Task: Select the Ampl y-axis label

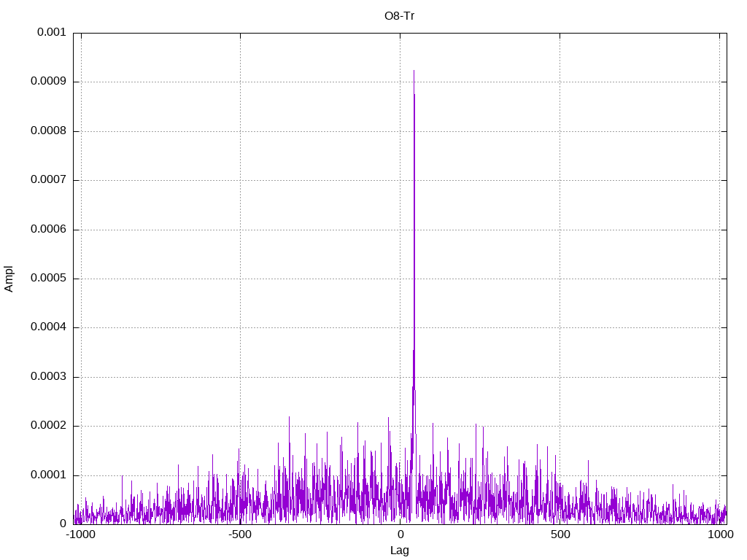Action: tap(9, 279)
